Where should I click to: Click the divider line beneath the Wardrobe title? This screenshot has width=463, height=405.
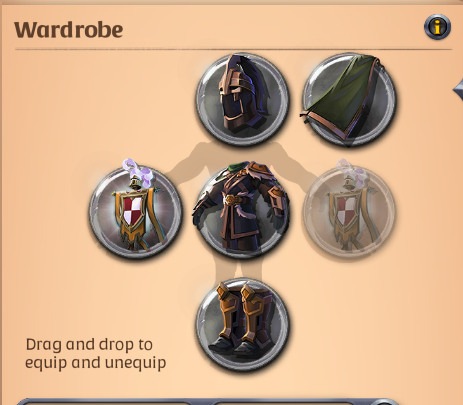coord(233,50)
